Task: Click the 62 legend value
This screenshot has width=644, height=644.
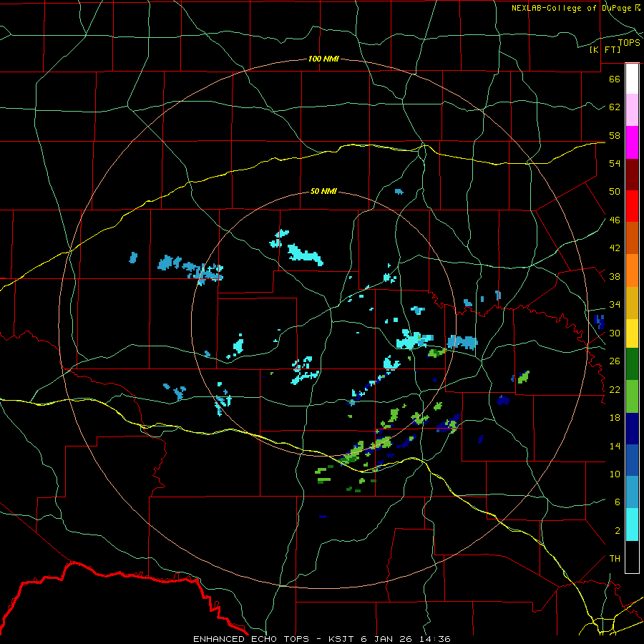Action: coord(615,107)
